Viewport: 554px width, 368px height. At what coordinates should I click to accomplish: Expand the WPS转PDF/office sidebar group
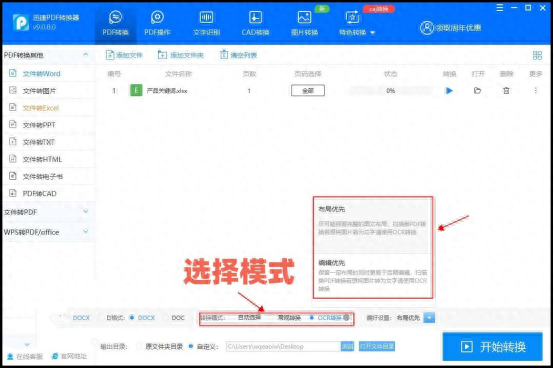[x=86, y=231]
